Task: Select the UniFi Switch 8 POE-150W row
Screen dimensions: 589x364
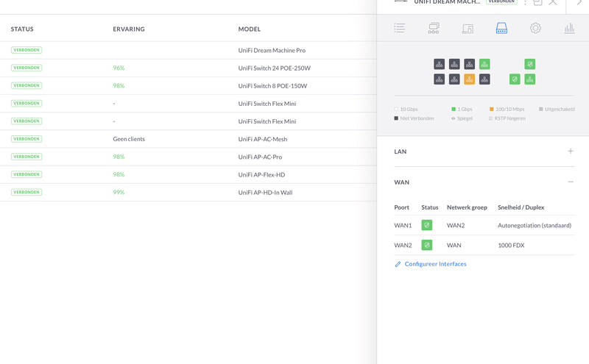Action: [188, 85]
